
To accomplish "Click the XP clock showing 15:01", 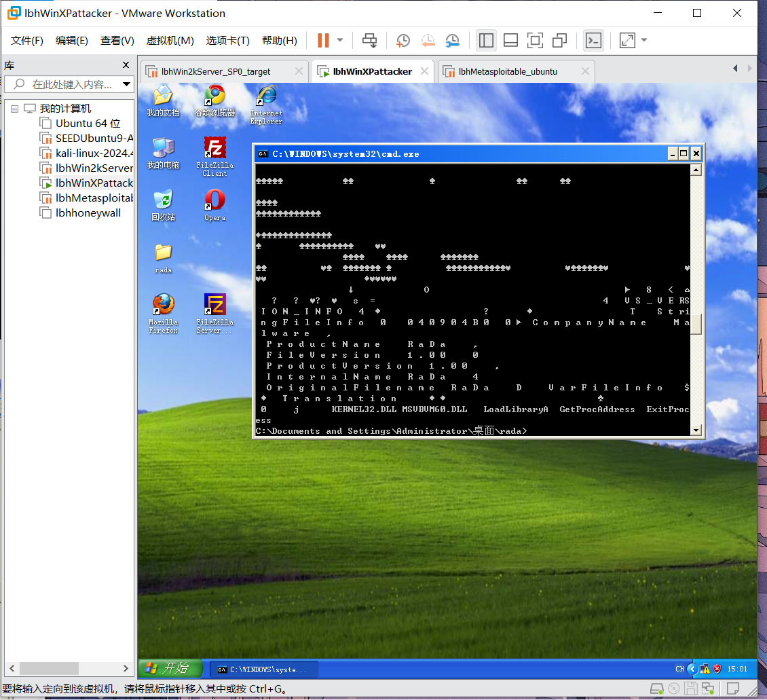I will click(x=737, y=669).
